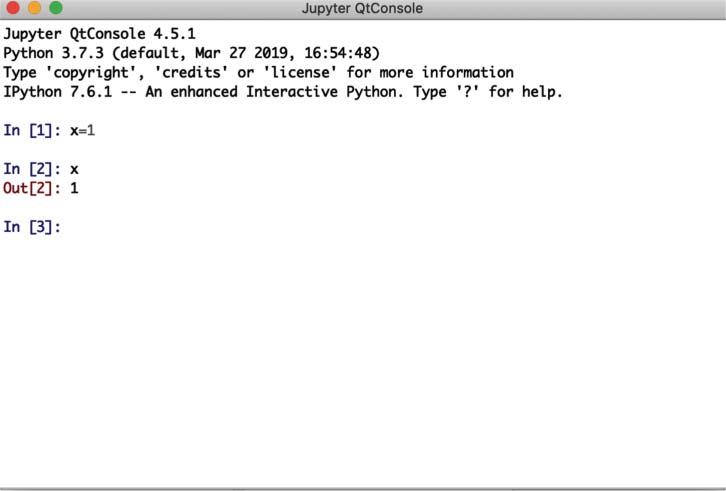Click the x=1 code in the first cell
The image size is (726, 491).
[x=82, y=131]
